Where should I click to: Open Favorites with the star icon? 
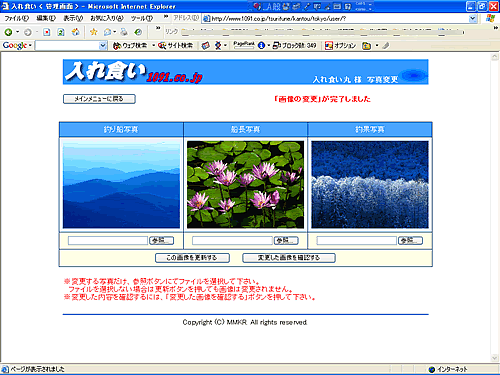point(94,32)
